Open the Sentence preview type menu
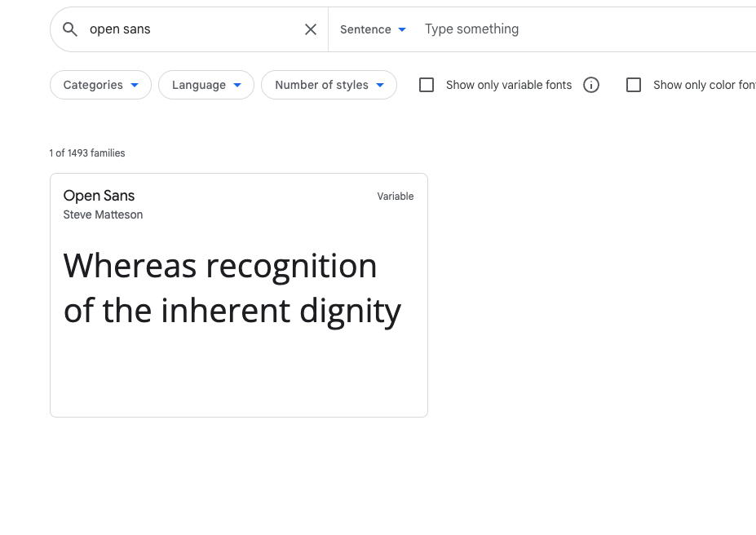Viewport: 756px width, 535px height. pos(374,29)
